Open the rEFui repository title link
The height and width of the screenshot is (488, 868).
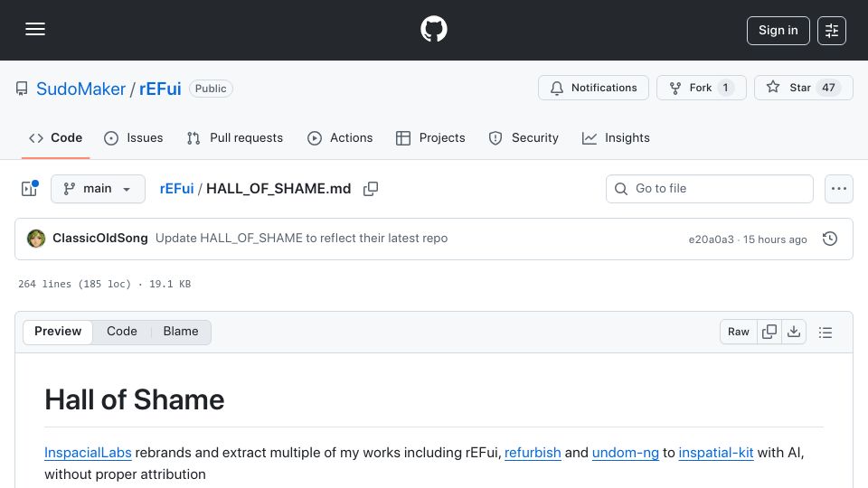pos(160,89)
